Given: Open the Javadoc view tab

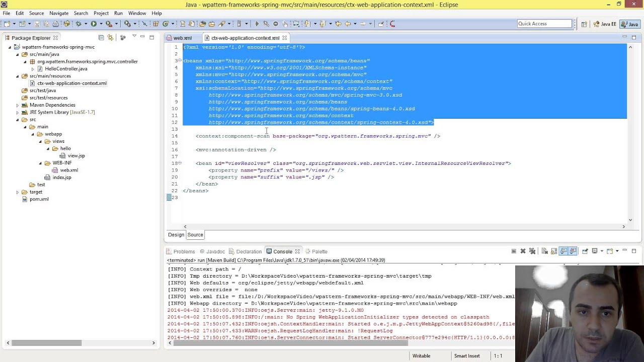Looking at the screenshot, I should coord(212,251).
